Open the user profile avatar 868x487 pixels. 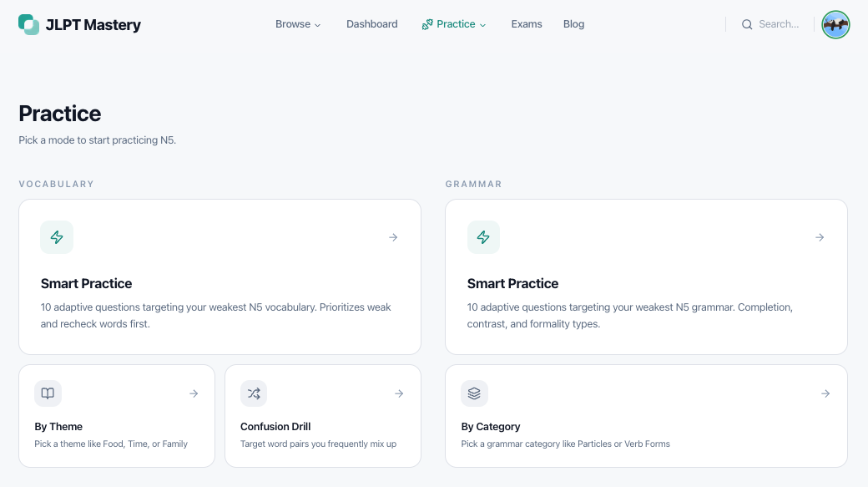[x=835, y=24]
